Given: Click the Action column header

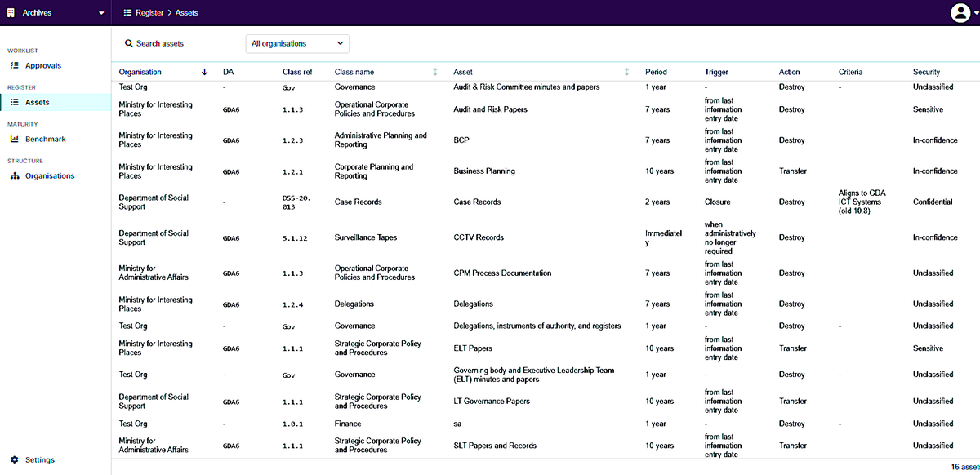Looking at the screenshot, I should tap(790, 72).
